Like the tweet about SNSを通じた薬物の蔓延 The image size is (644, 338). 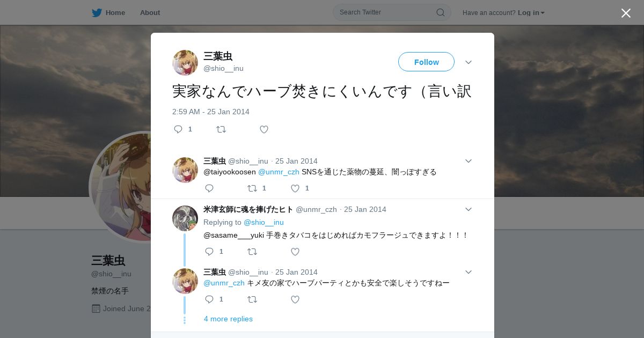[295, 188]
